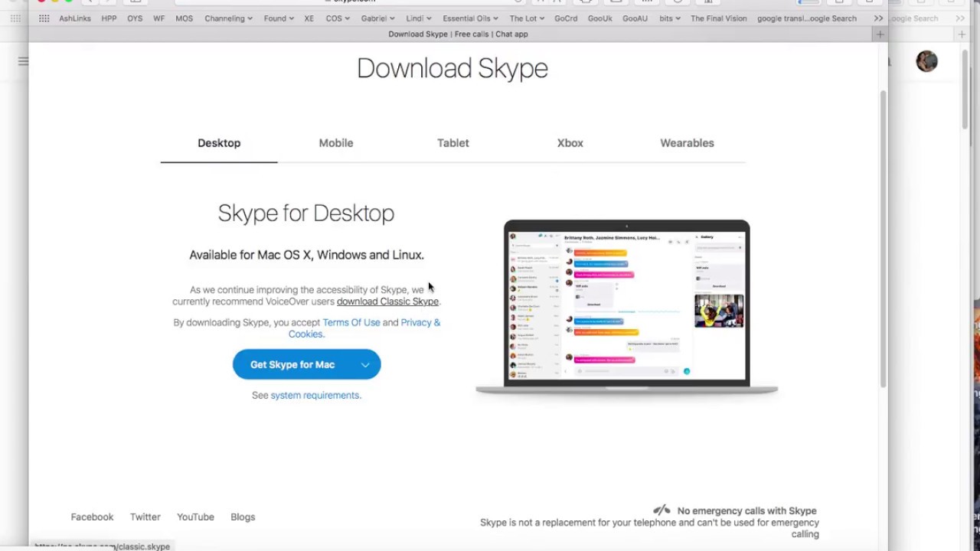
Task: Switch to the Wearables tab
Action: point(687,143)
